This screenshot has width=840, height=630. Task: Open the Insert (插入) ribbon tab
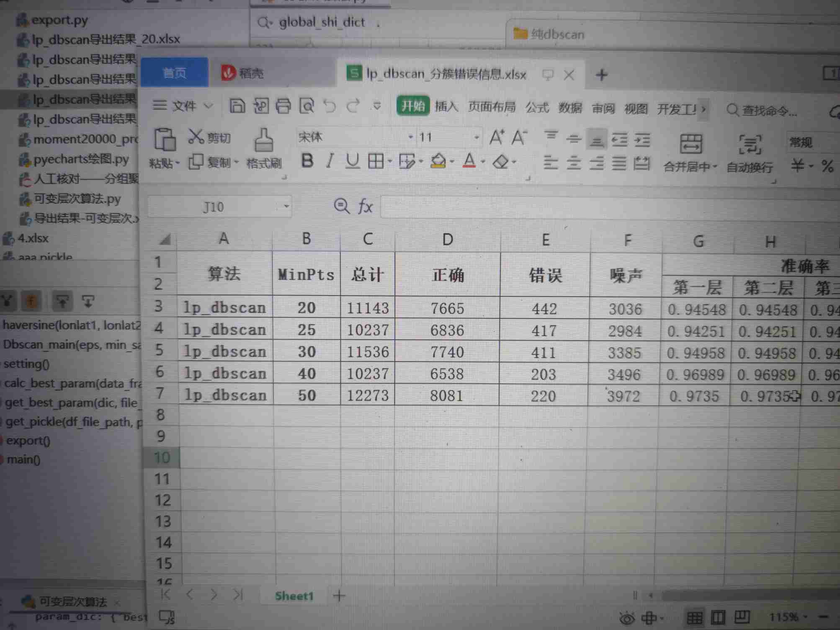(x=446, y=107)
